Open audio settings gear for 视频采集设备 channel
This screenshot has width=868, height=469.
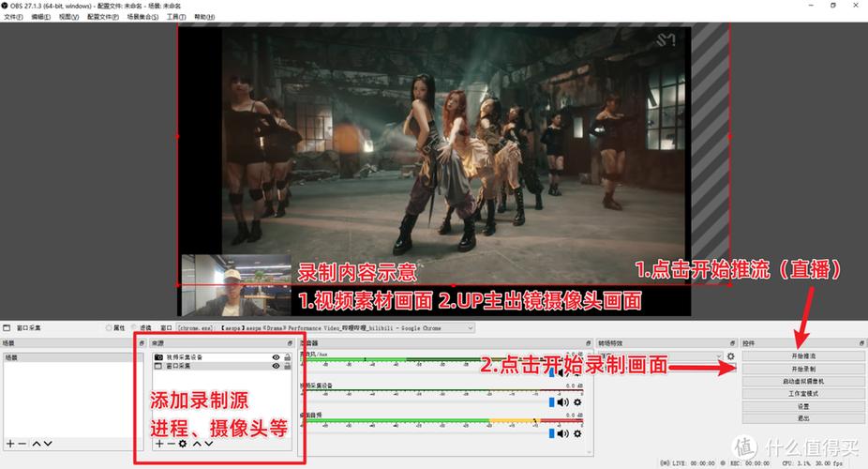click(577, 402)
